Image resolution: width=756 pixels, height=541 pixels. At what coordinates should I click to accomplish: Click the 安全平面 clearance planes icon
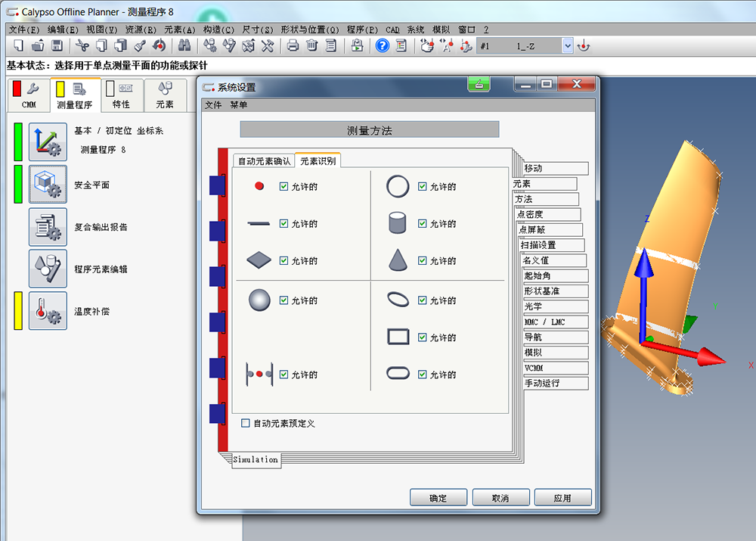pyautogui.click(x=48, y=185)
